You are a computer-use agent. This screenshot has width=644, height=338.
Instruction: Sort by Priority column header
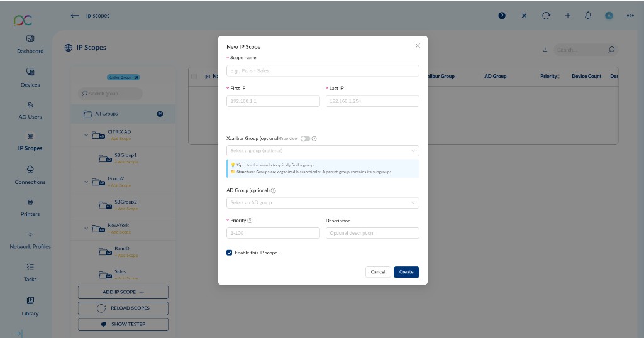click(x=550, y=76)
